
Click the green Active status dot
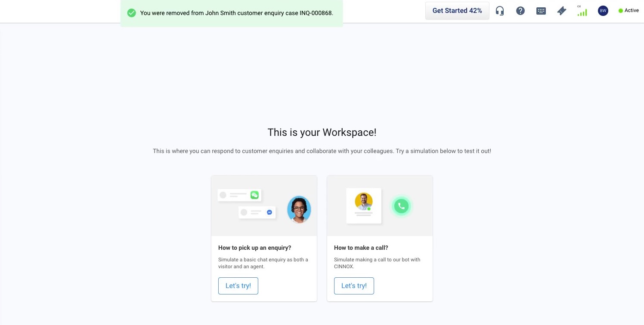point(621,11)
